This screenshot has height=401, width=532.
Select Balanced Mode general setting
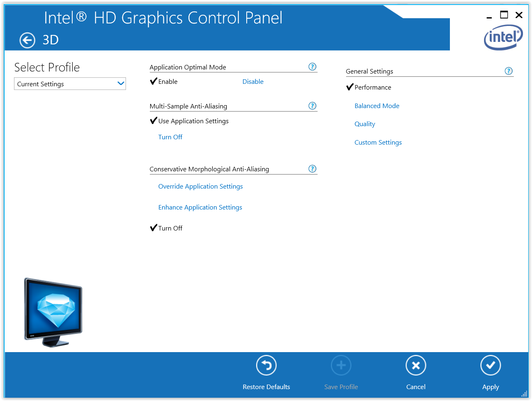[x=377, y=106]
